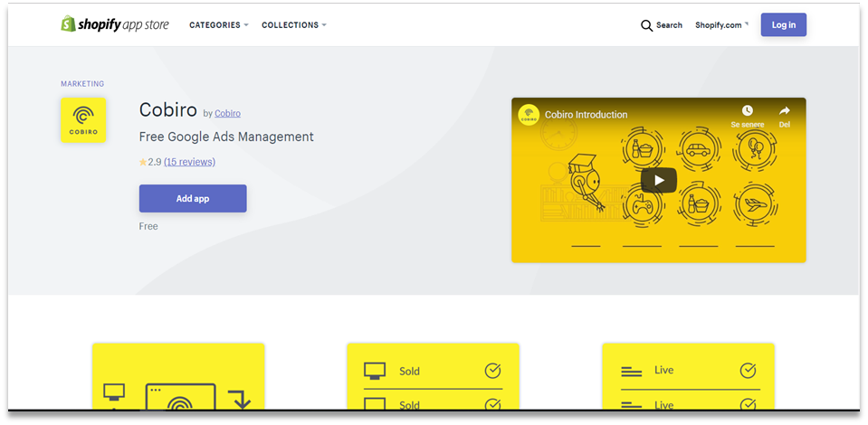Click the Cobiro Introduction video title
Screen dimensions: 868x425
tap(587, 115)
